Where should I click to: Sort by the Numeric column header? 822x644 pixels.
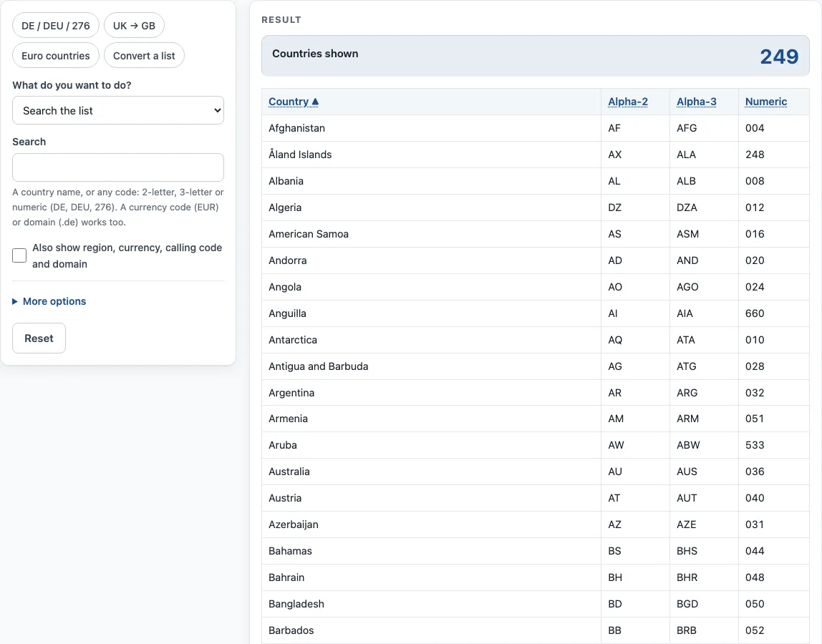pos(766,102)
